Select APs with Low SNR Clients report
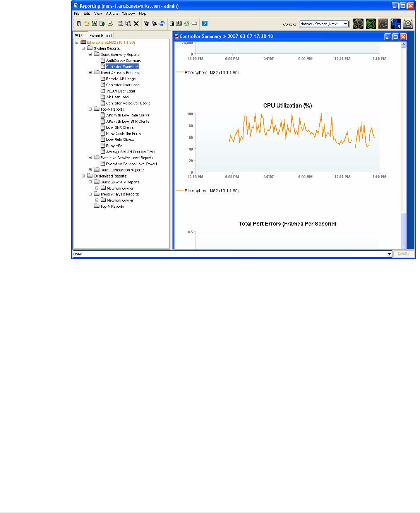The width and height of the screenshot is (420, 513). coord(128,121)
